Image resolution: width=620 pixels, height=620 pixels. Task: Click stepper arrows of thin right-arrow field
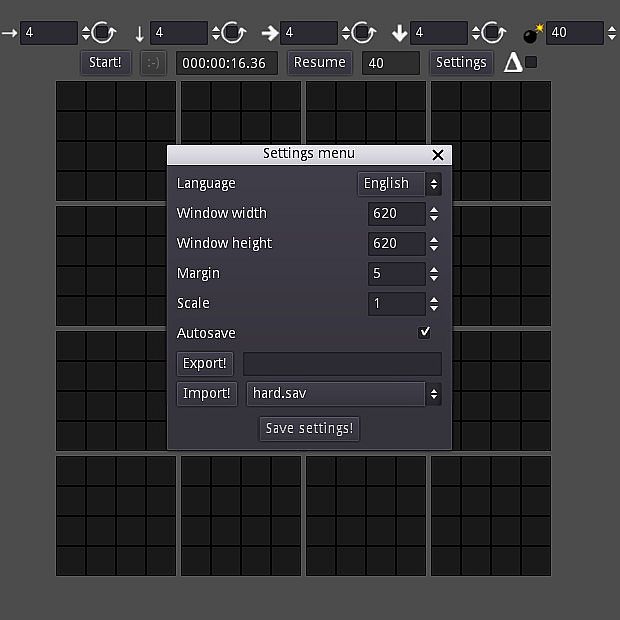(85, 33)
